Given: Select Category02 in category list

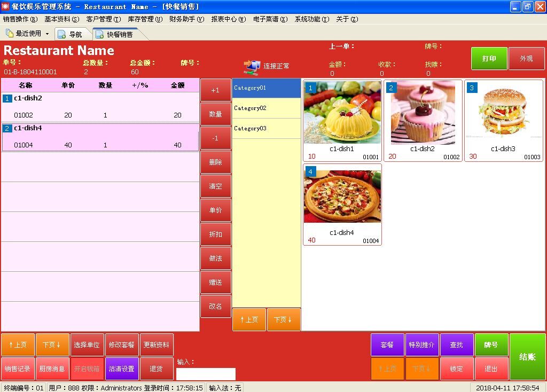Looking at the screenshot, I should pos(266,108).
